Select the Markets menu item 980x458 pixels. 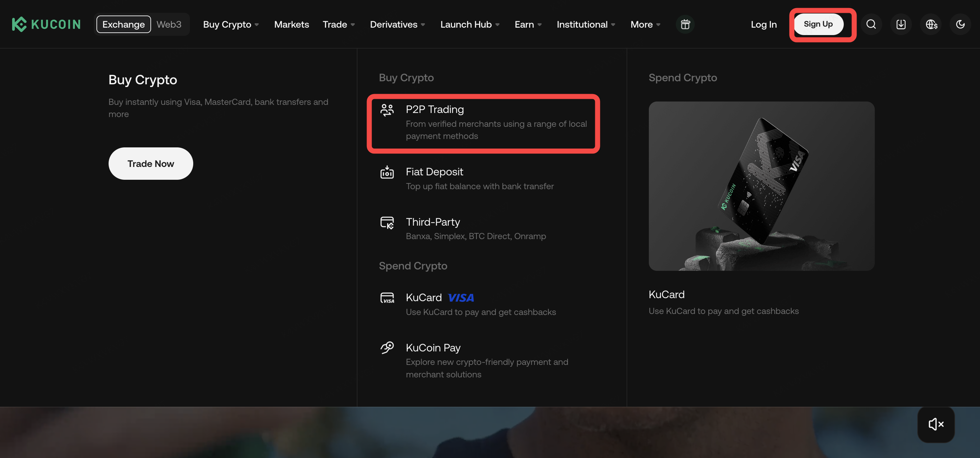[291, 24]
